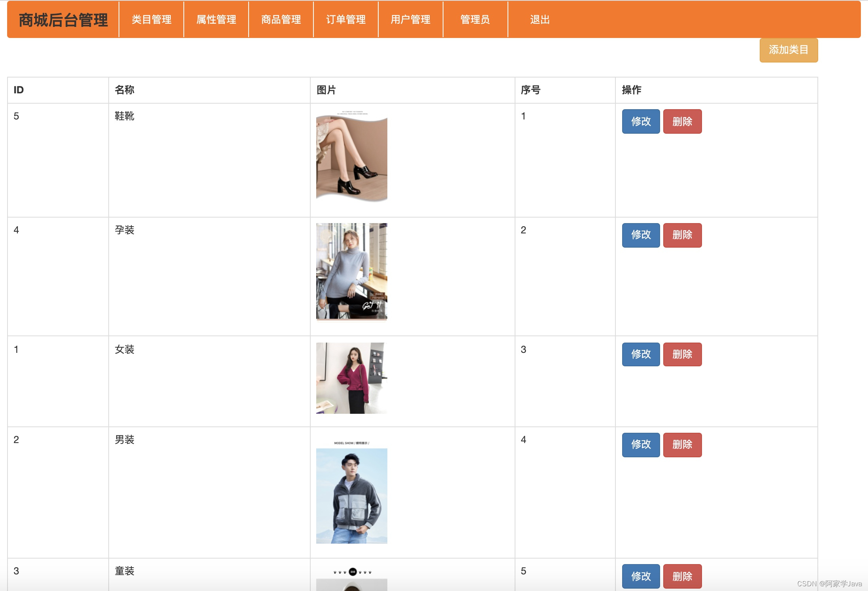Click the 操作 column header
Viewport: 868px width, 591px height.
pyautogui.click(x=717, y=90)
